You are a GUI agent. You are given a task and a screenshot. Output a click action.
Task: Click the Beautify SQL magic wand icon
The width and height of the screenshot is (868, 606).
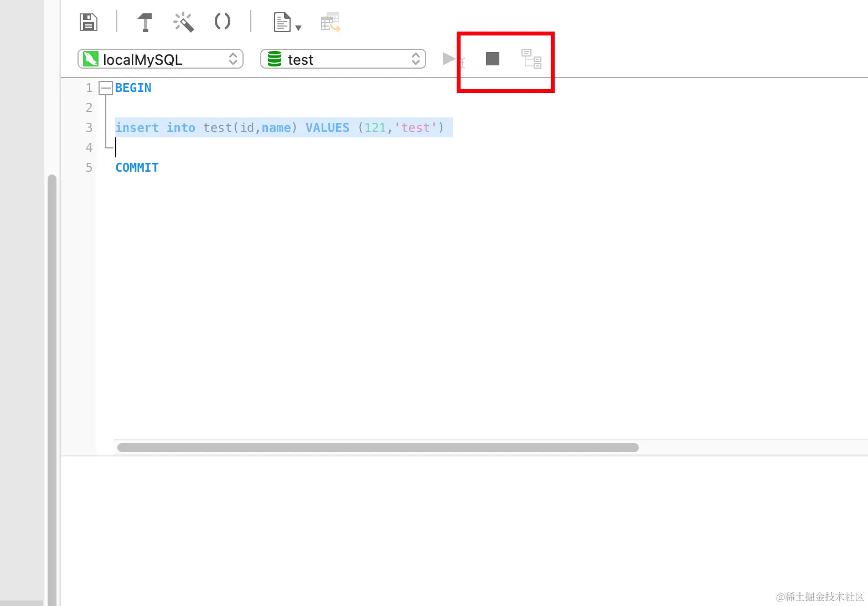[184, 22]
